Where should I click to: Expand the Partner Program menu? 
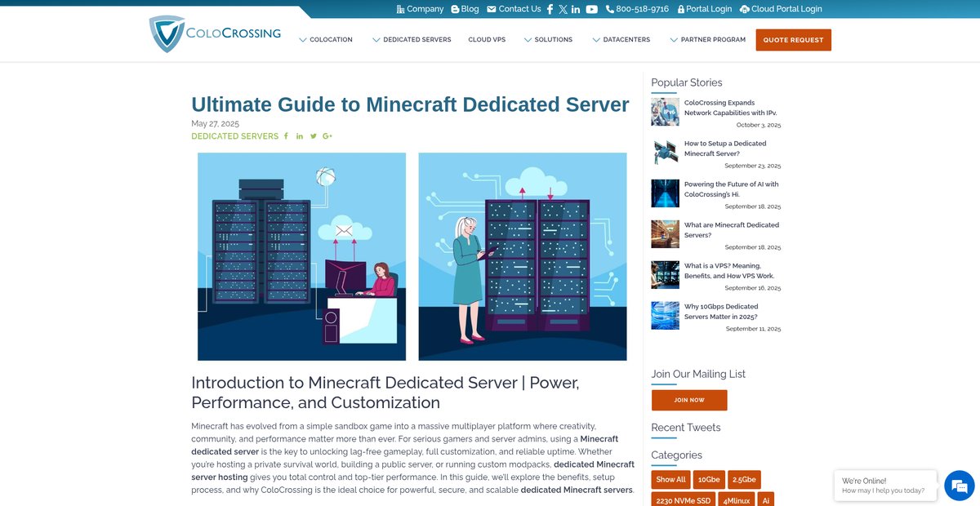[x=707, y=39]
